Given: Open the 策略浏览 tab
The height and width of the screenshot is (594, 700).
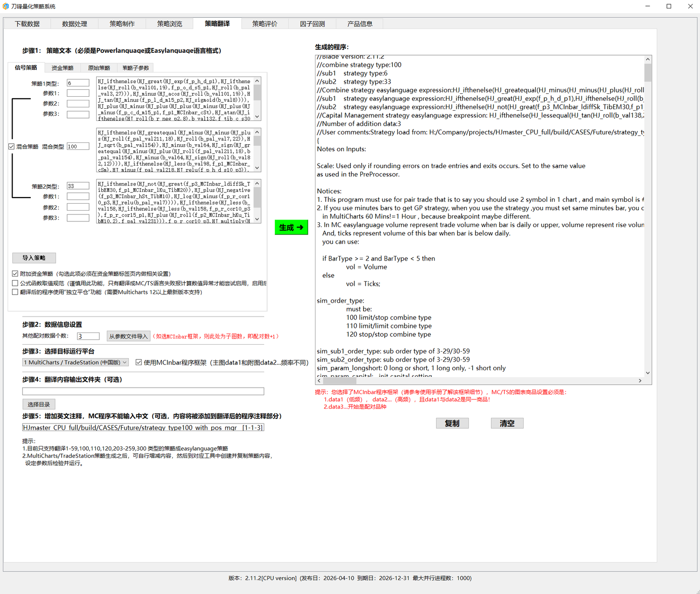Looking at the screenshot, I should [x=170, y=24].
